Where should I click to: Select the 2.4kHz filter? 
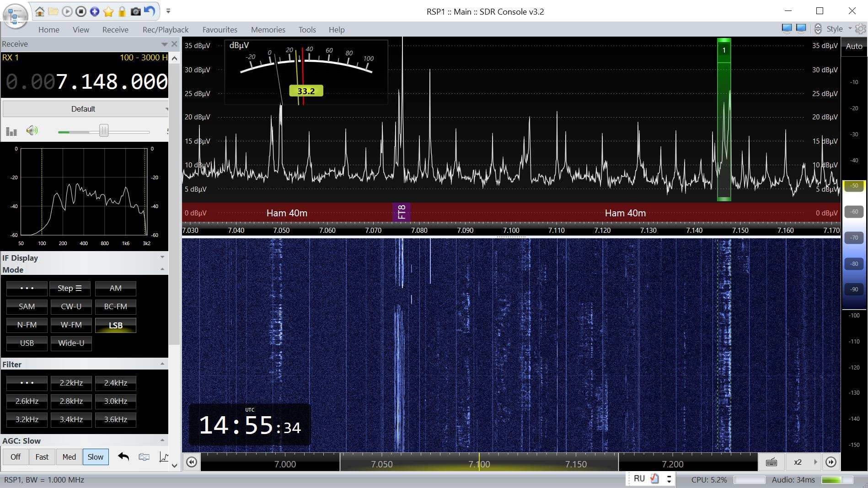coord(116,383)
